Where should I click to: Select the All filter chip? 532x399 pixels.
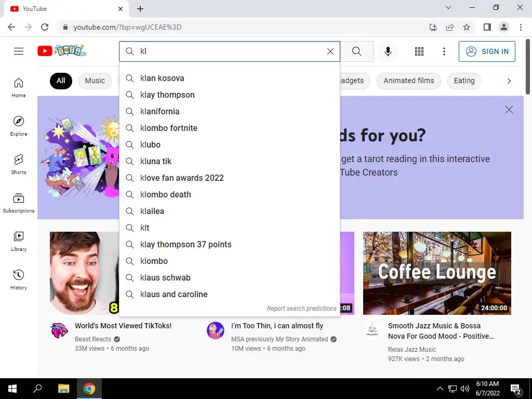pyautogui.click(x=61, y=81)
